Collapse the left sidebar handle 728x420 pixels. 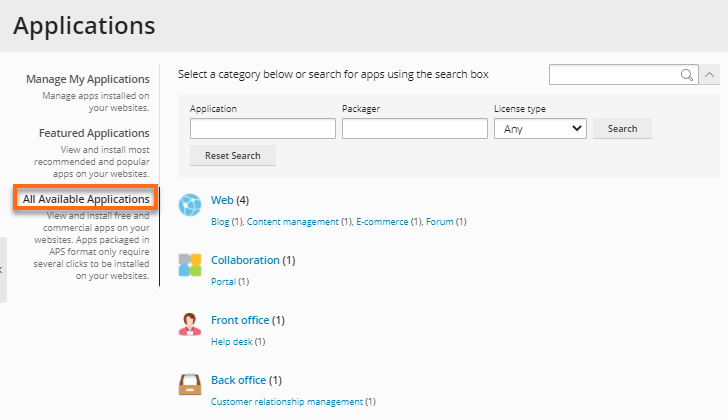pyautogui.click(x=3, y=270)
